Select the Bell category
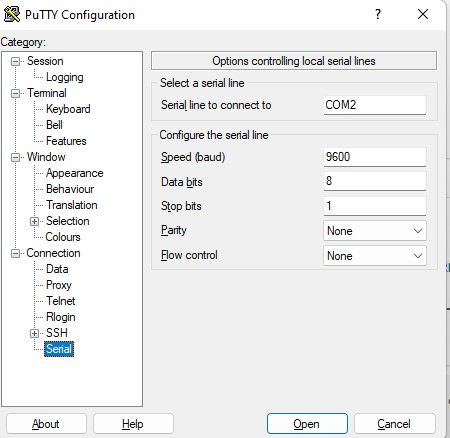This screenshot has width=450, height=438. tap(54, 125)
